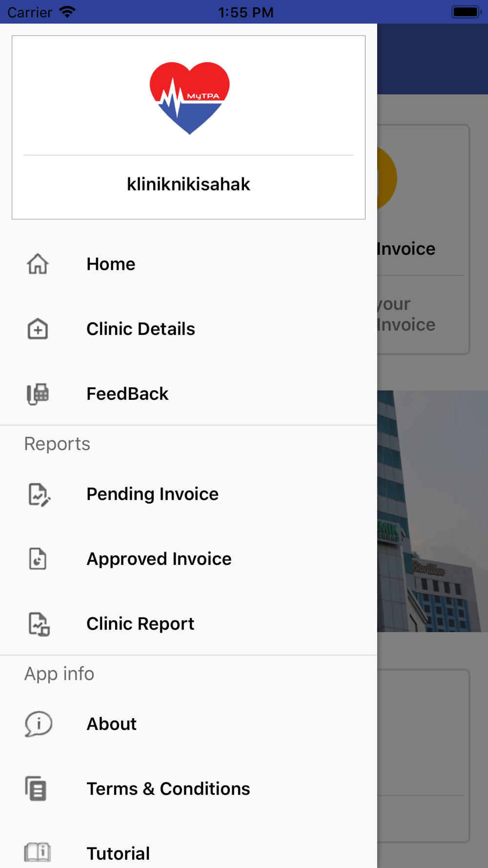Select FeedBack in the side menu

coord(188,394)
